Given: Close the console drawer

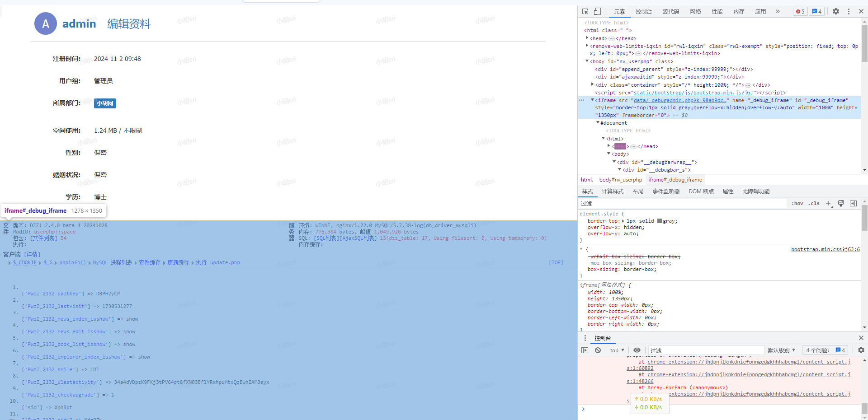Looking at the screenshot, I should click(861, 338).
